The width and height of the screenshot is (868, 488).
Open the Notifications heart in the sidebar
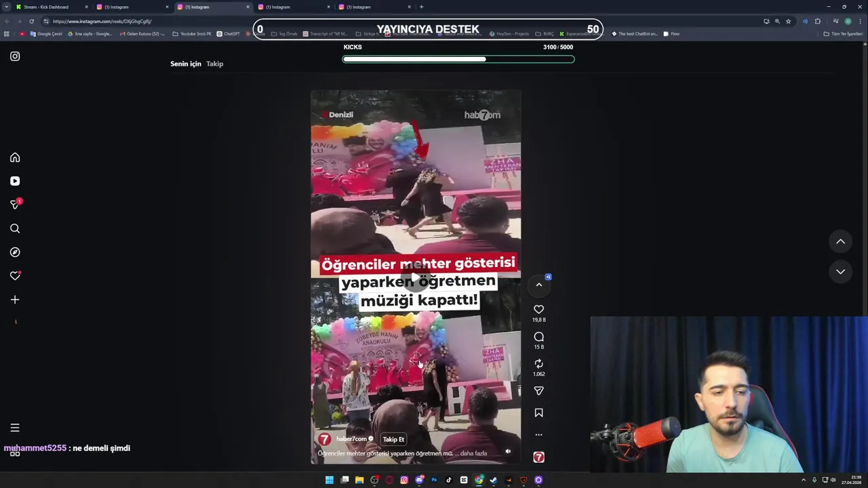click(15, 276)
